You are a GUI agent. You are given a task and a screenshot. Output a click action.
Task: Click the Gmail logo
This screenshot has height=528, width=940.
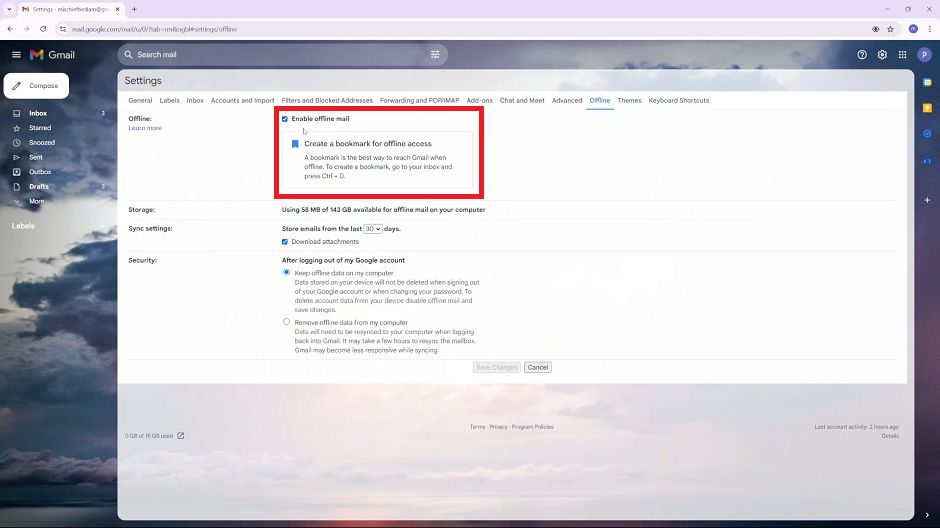pos(52,55)
